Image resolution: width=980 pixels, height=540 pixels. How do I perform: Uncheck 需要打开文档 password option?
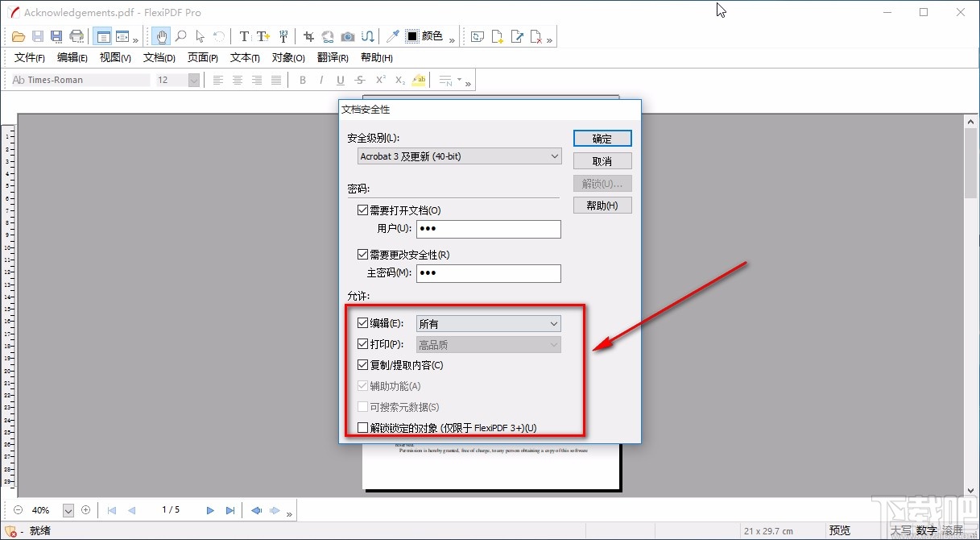point(362,210)
